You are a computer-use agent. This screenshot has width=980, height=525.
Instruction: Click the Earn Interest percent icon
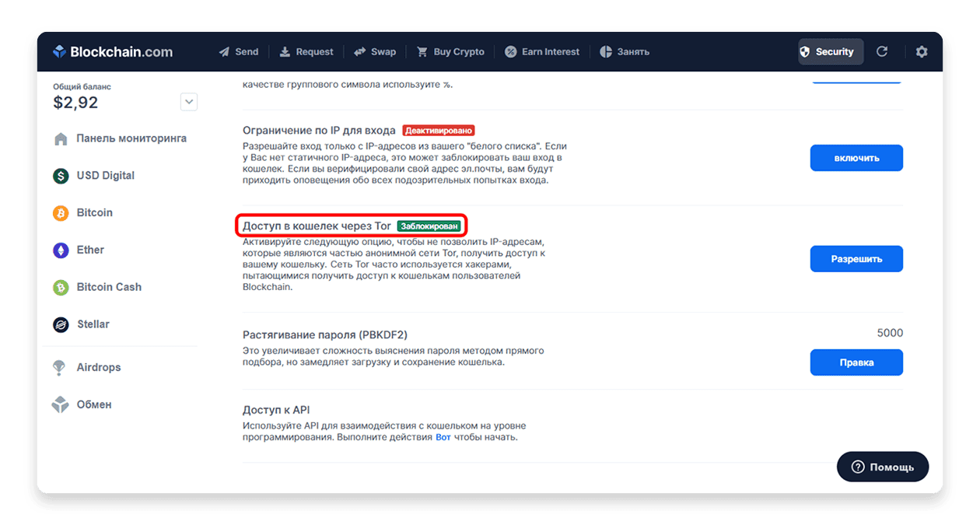(510, 52)
